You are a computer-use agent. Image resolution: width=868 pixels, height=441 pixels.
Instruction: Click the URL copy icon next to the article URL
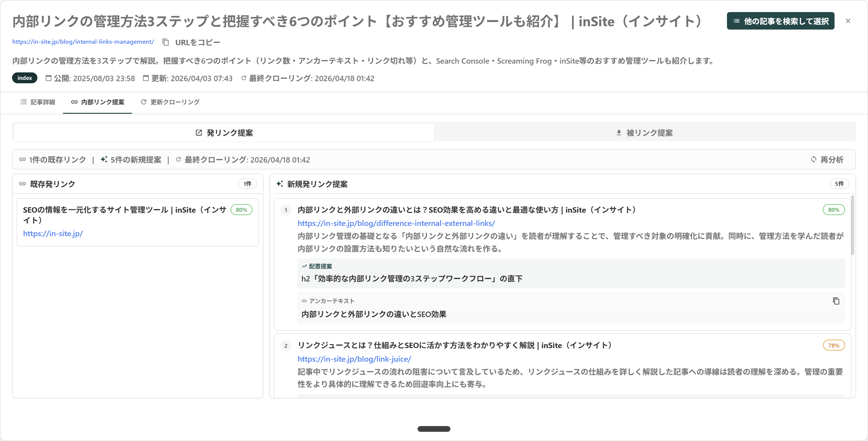click(165, 42)
